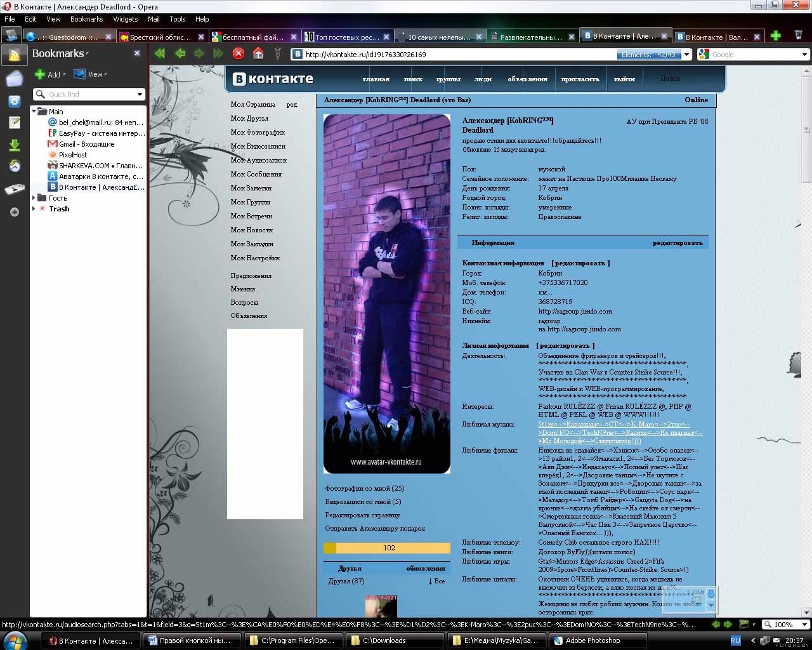The image size is (812, 650).
Task: Open the Quick find dropdown arrow
Action: 140,95
